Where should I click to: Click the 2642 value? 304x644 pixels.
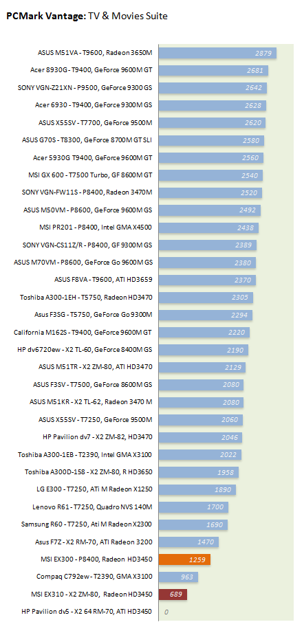point(254,88)
